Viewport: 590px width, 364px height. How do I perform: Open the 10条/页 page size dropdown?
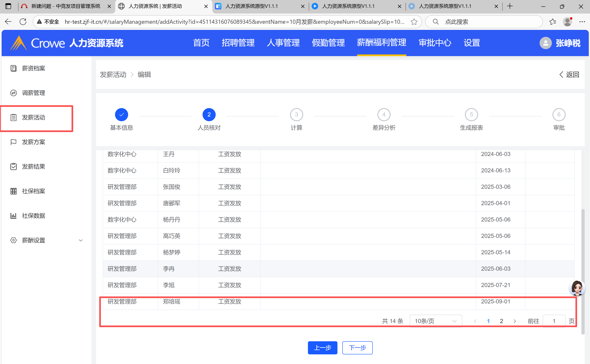pyautogui.click(x=435, y=321)
